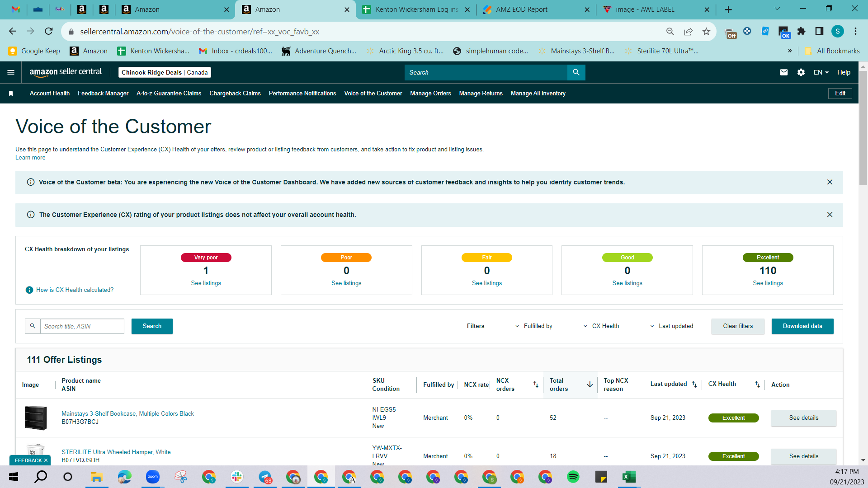Open Chrome three-dot menu

[855, 31]
